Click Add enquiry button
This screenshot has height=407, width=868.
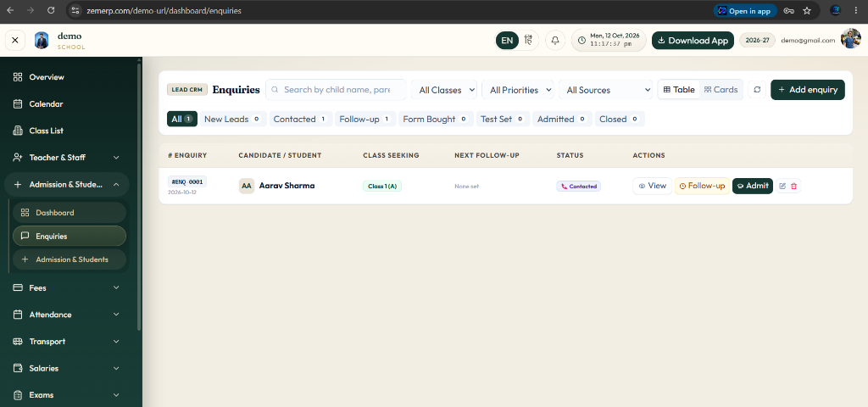point(808,90)
